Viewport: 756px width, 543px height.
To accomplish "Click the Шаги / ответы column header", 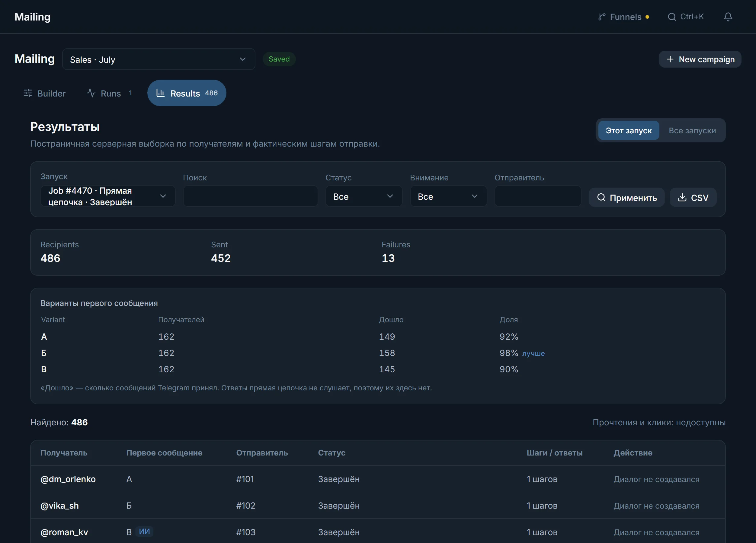I will [554, 453].
